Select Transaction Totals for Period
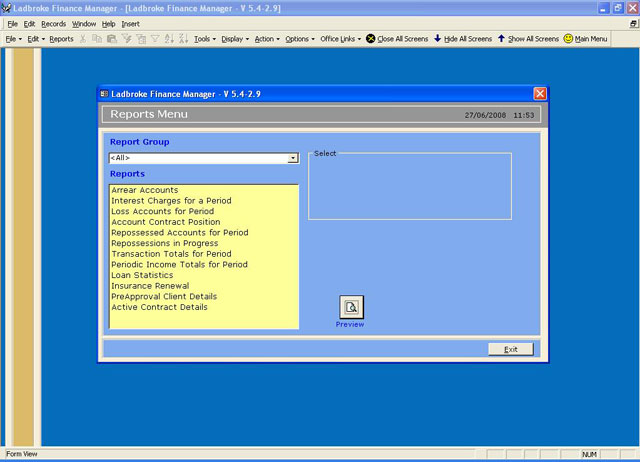Image resolution: width=640 pixels, height=462 pixels. (171, 254)
